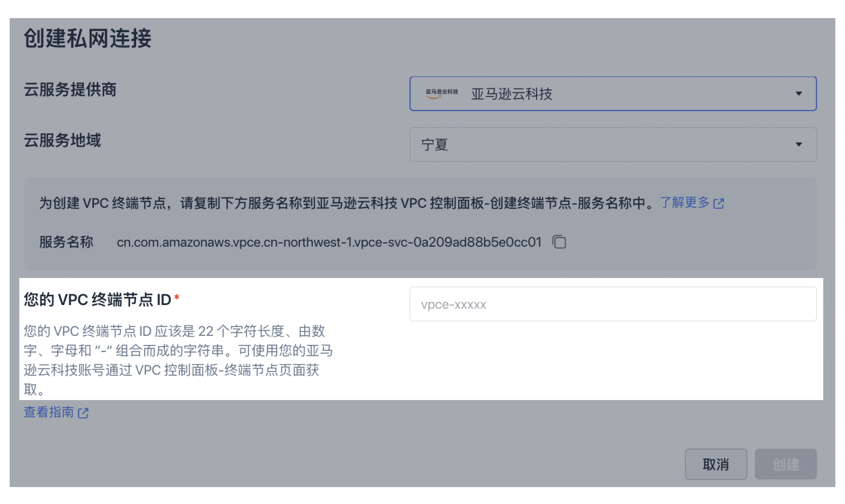
Task: Click the 云服务提供商 label
Action: point(70,89)
